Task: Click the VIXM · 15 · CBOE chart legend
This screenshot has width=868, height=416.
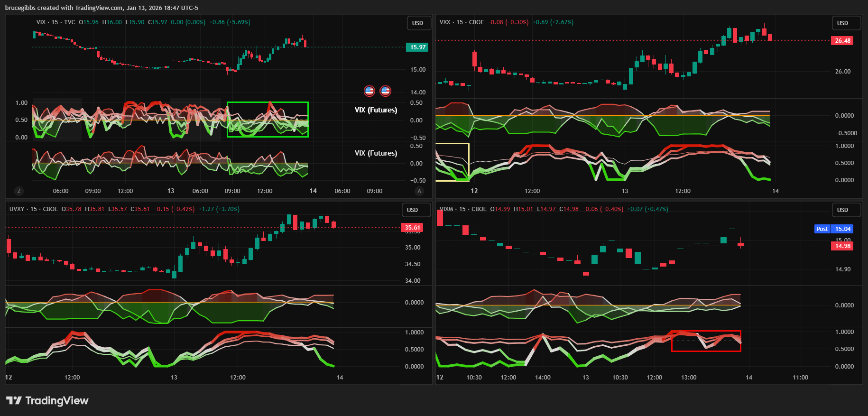Action: 463,209
